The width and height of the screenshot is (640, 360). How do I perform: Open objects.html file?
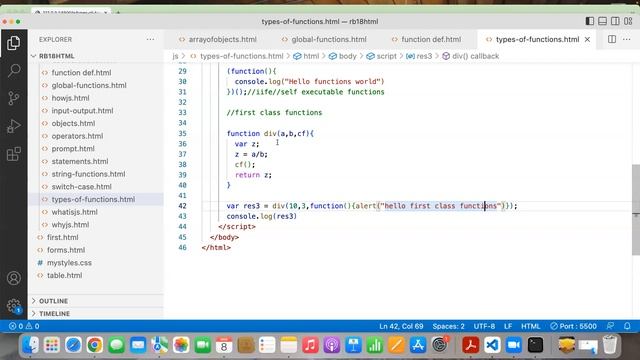coord(73,123)
